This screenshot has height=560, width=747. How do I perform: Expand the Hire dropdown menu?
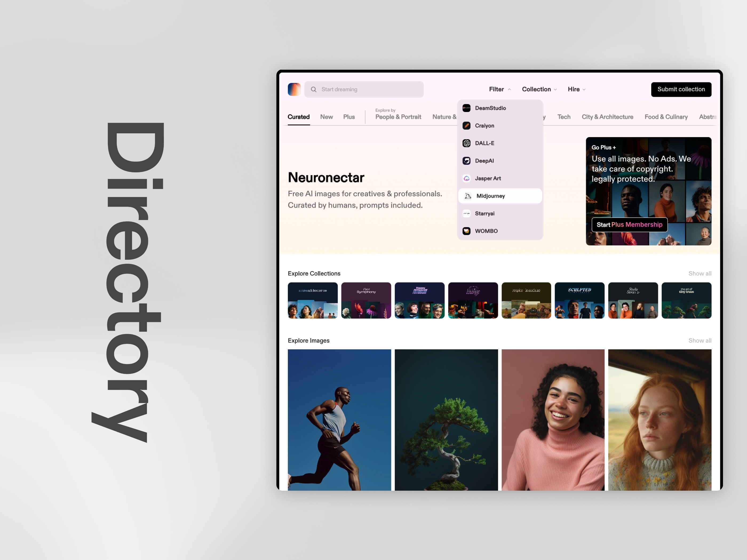coord(577,89)
